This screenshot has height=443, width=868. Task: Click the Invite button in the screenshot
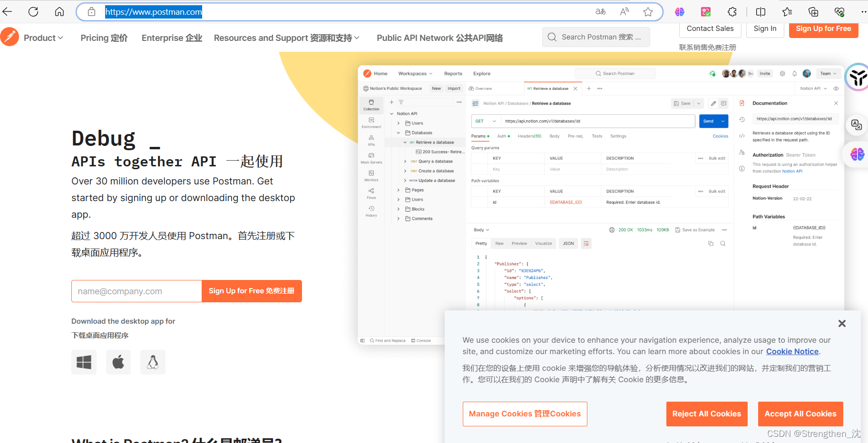[x=765, y=74]
